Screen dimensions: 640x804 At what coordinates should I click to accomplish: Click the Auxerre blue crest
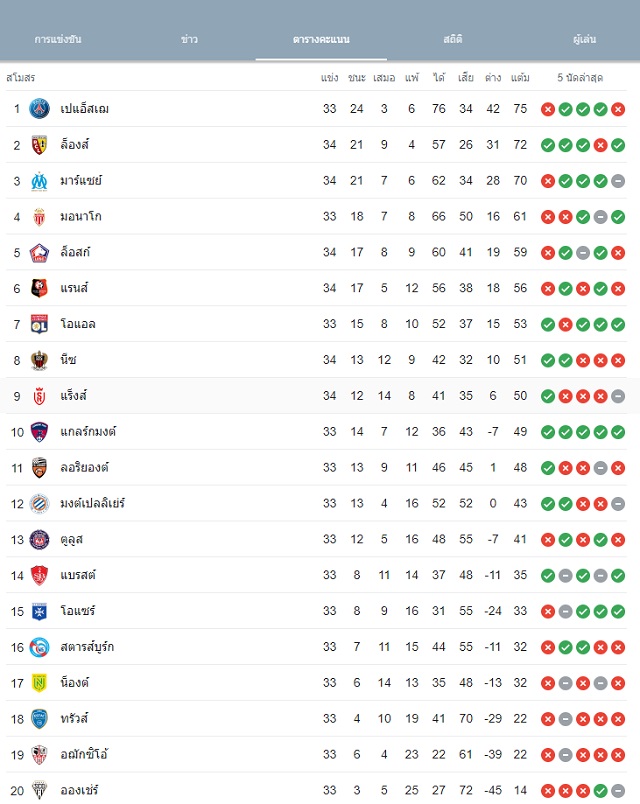pos(39,611)
